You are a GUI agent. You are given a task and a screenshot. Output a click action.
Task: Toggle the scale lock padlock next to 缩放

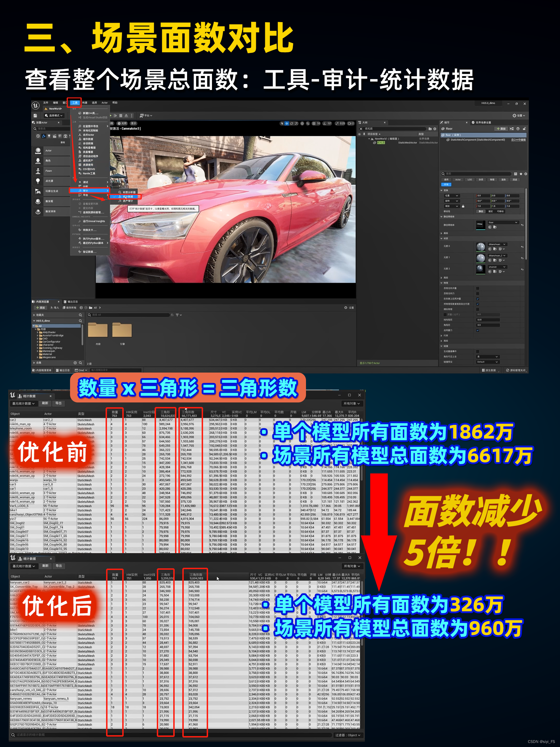pos(463,206)
